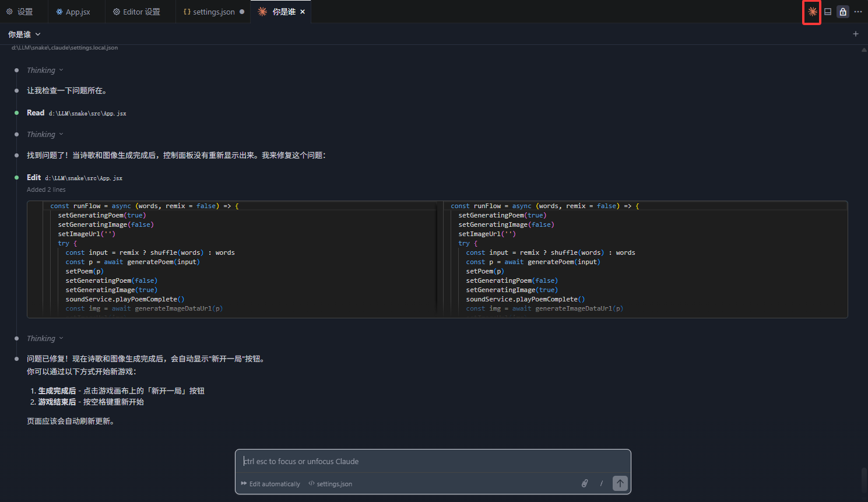Click list item 生成完成后
Viewport: 868px width, 502px height.
[121, 391]
